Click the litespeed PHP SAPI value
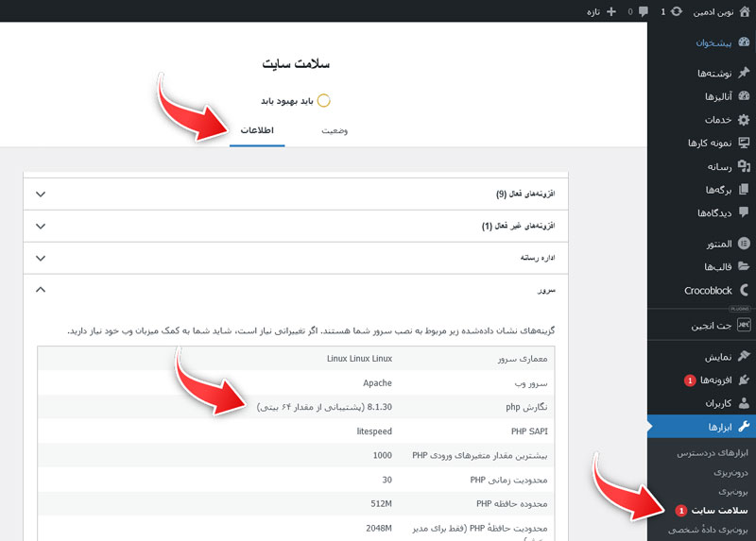This screenshot has height=541, width=756. (374, 431)
